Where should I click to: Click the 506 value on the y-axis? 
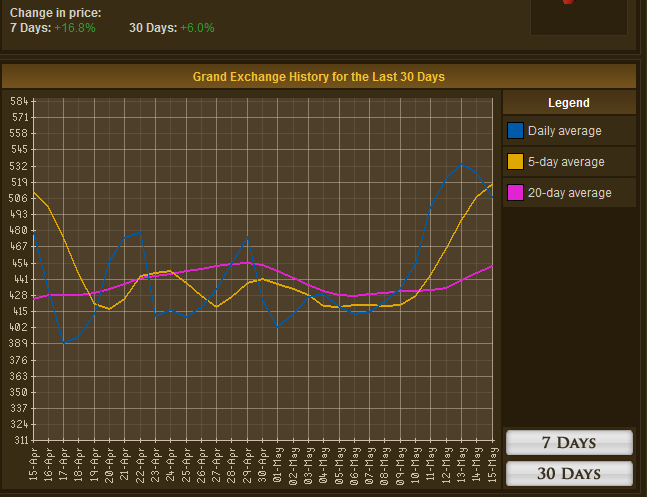[19, 198]
